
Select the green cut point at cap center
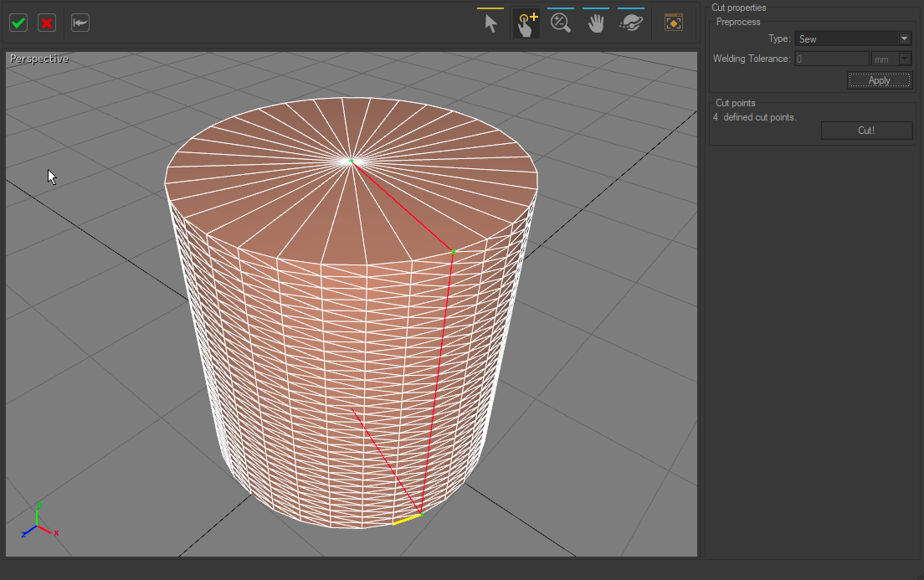352,160
